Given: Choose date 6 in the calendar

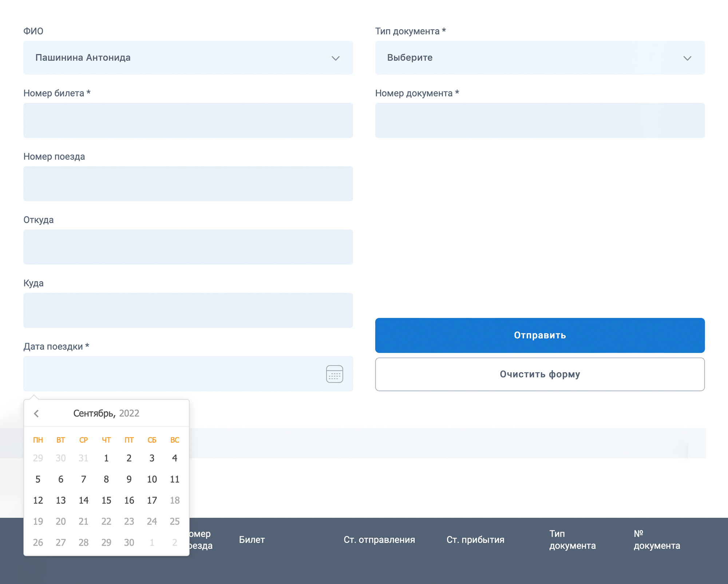Looking at the screenshot, I should coord(61,479).
